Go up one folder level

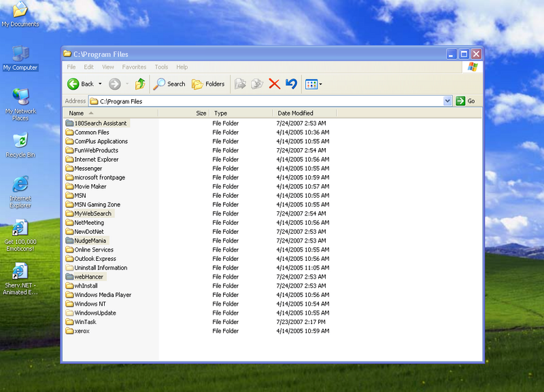pos(140,84)
